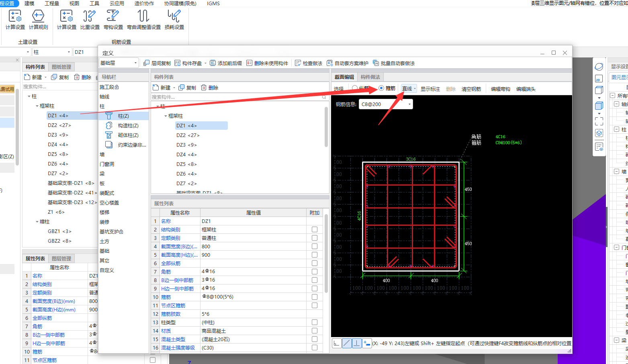Click 检查做法 toolbar button

pyautogui.click(x=309, y=63)
